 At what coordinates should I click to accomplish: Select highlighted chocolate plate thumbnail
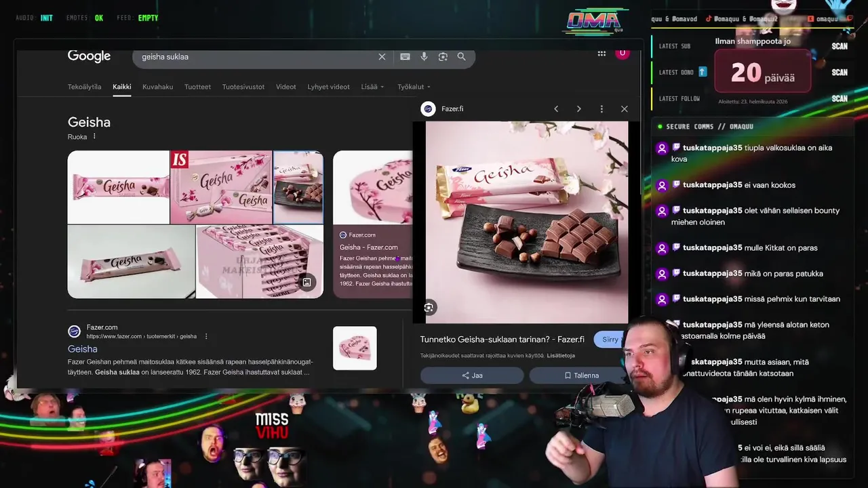[x=298, y=187]
